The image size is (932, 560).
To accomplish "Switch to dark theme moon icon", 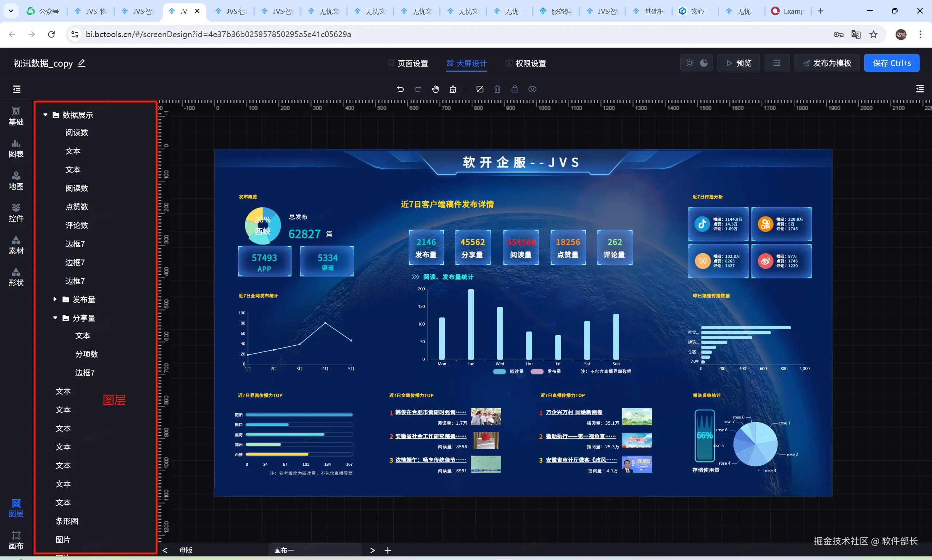I will click(704, 63).
